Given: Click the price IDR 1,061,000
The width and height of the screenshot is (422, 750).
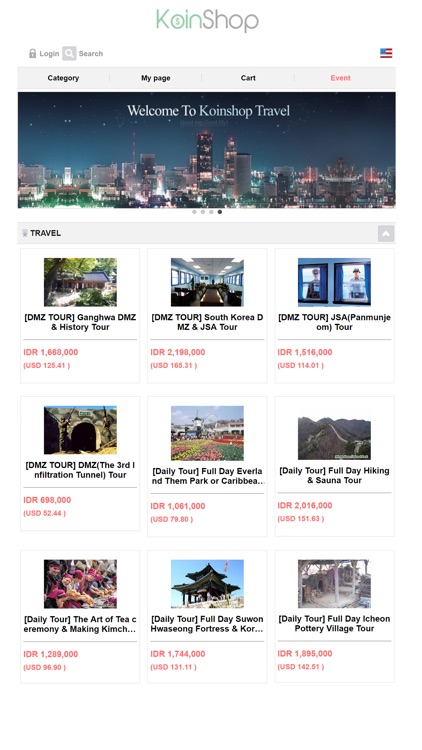Looking at the screenshot, I should (178, 506).
